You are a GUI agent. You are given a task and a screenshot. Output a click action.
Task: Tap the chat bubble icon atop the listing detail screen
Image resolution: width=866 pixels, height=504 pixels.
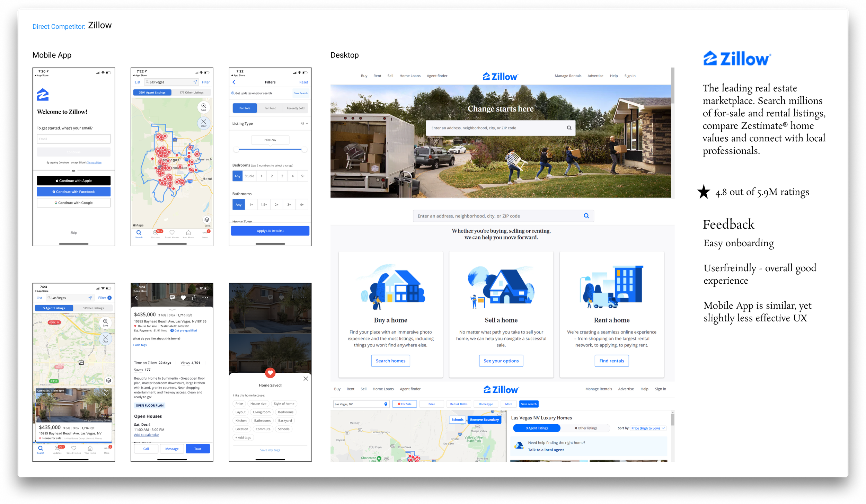coord(172,298)
